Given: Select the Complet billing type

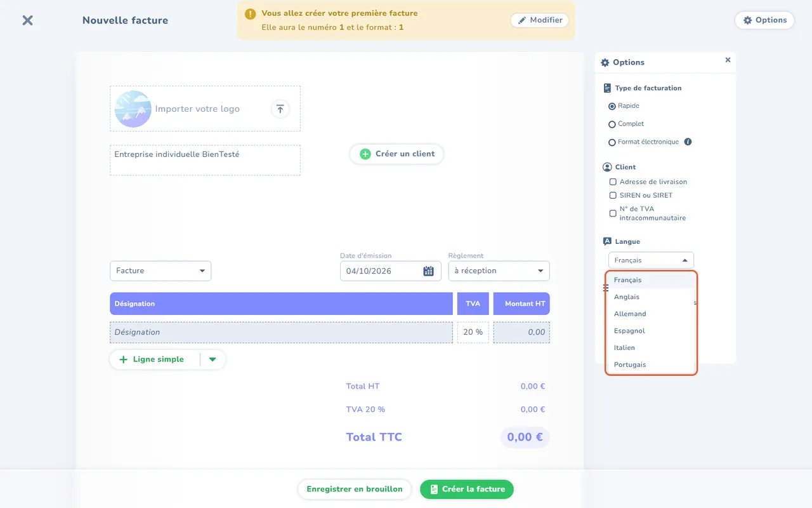Looking at the screenshot, I should pyautogui.click(x=612, y=124).
